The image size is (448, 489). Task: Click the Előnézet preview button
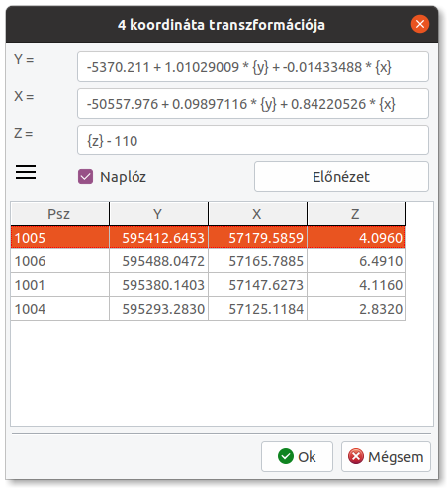341,176
